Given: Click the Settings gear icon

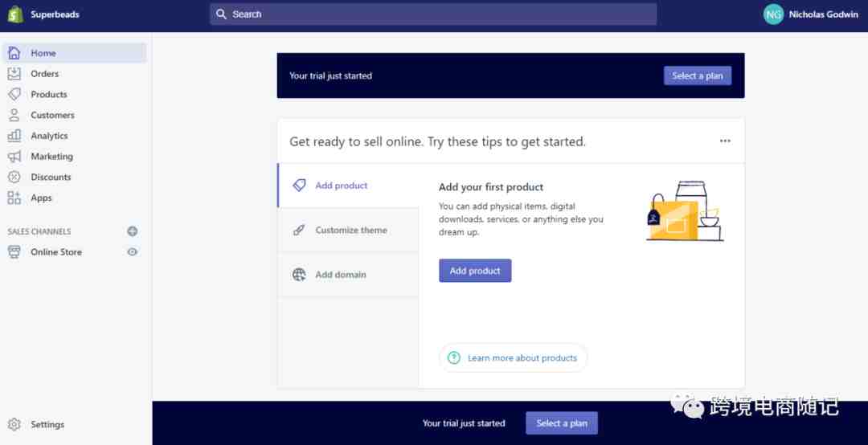Looking at the screenshot, I should point(14,425).
